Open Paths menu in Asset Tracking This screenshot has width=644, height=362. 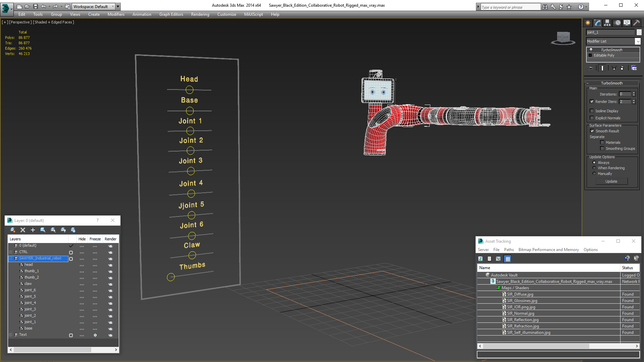tap(509, 250)
